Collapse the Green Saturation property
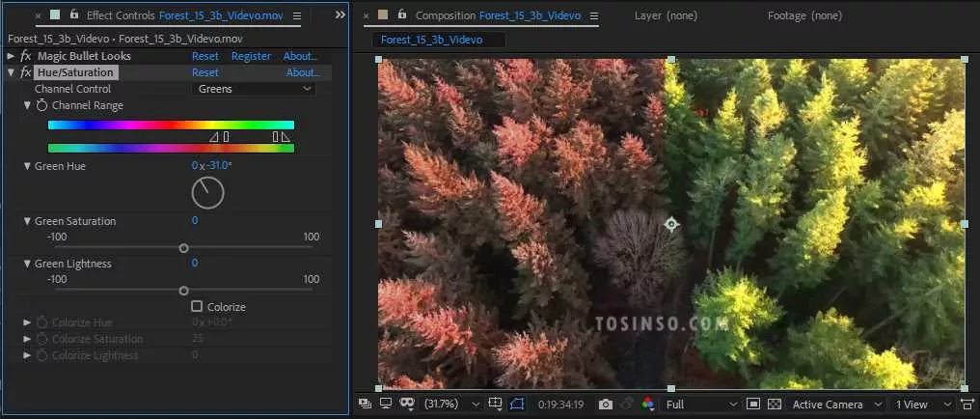Image resolution: width=980 pixels, height=419 pixels. (27, 221)
